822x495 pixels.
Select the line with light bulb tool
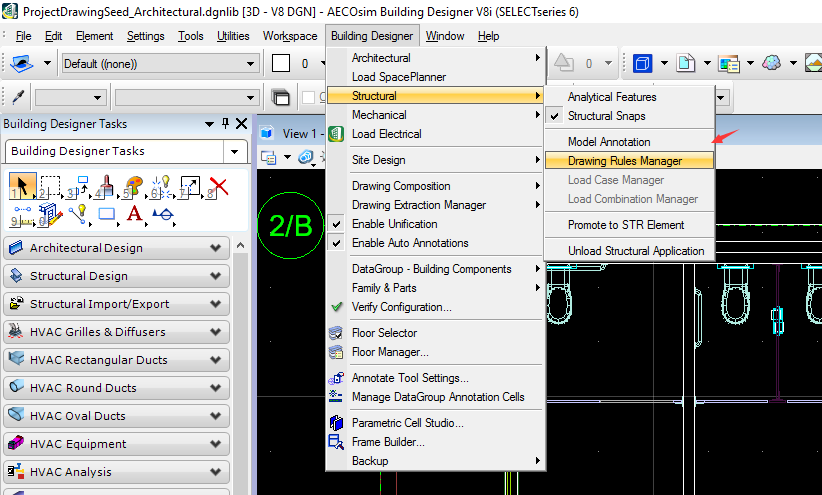pos(79,214)
